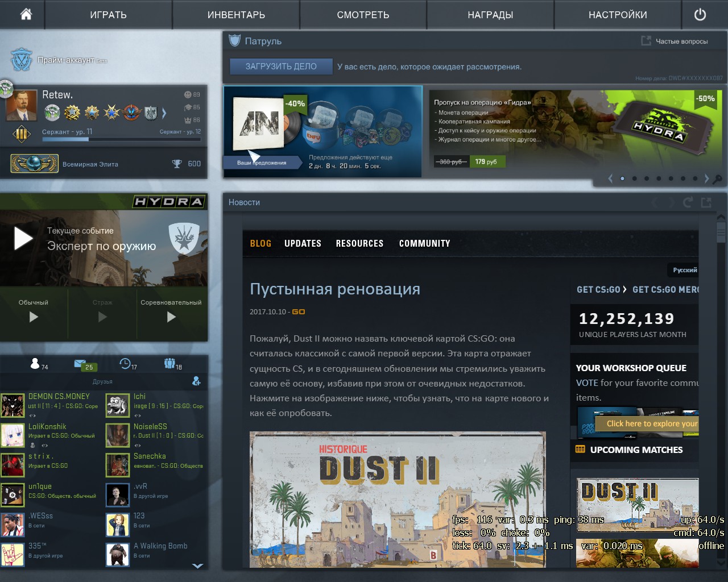The height and width of the screenshot is (582, 728).
Task: Select the second store carousel dot
Action: click(x=634, y=178)
